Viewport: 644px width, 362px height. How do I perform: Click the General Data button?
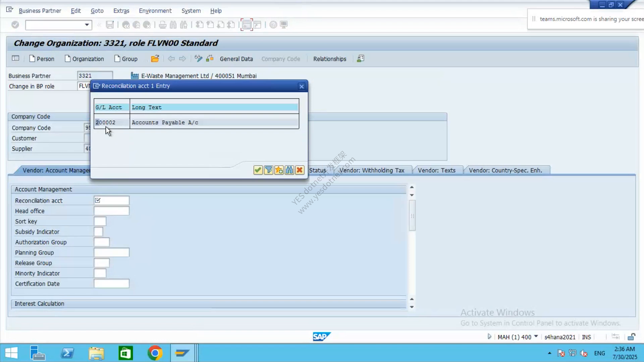[236, 59]
